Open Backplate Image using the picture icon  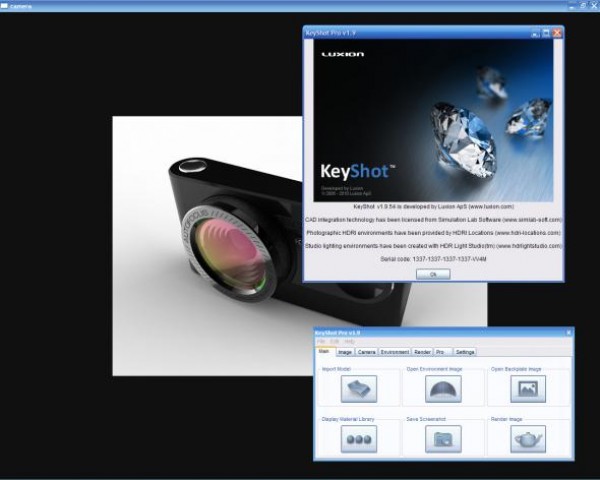[528, 389]
